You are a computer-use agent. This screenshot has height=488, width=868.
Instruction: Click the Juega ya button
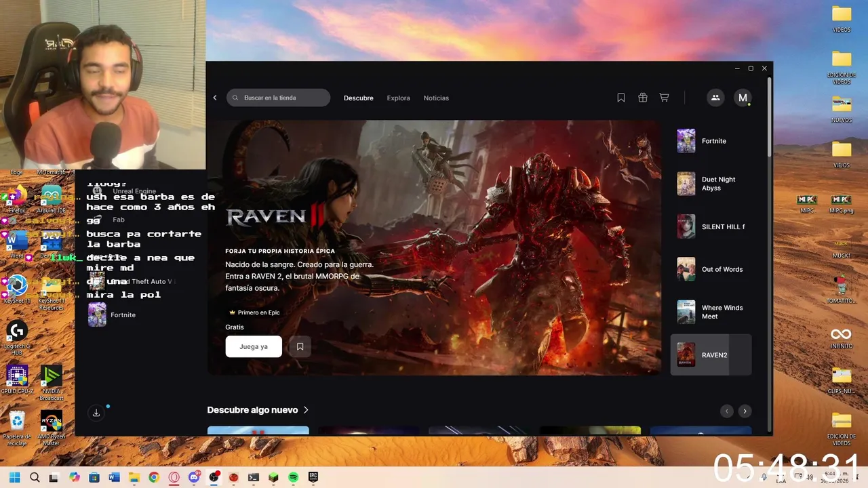(x=254, y=346)
